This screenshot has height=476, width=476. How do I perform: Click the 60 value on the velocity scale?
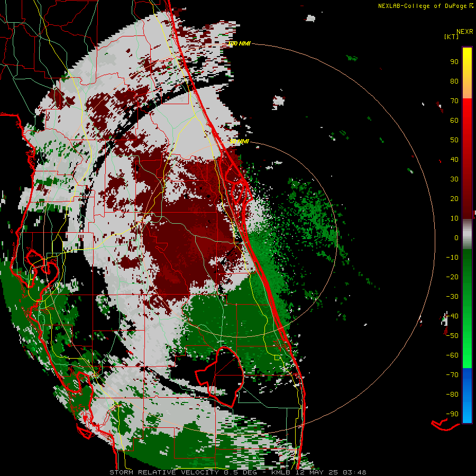(x=454, y=120)
